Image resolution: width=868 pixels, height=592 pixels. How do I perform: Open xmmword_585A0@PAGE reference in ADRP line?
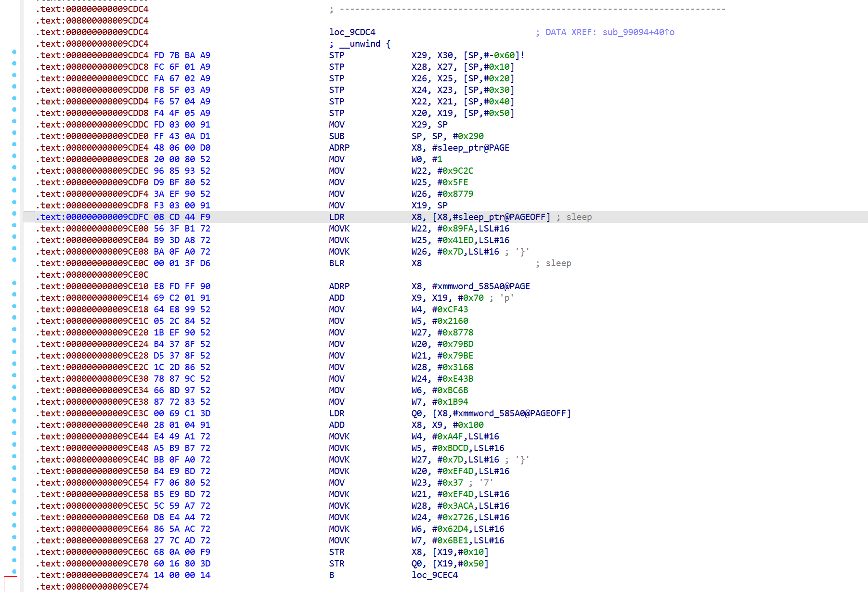click(x=481, y=286)
